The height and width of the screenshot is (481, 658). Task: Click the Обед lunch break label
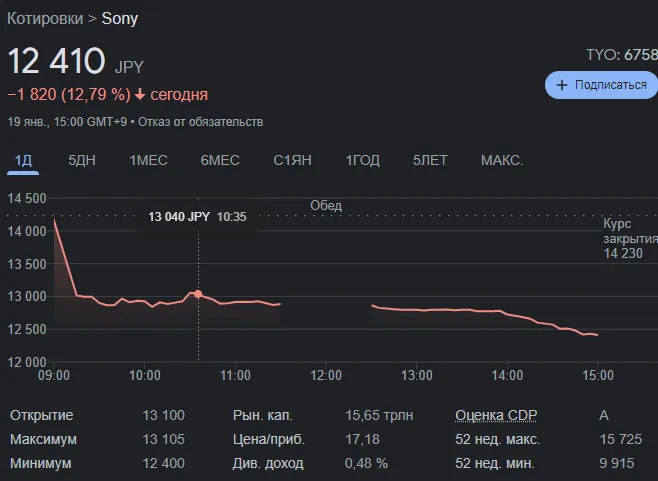(x=326, y=206)
